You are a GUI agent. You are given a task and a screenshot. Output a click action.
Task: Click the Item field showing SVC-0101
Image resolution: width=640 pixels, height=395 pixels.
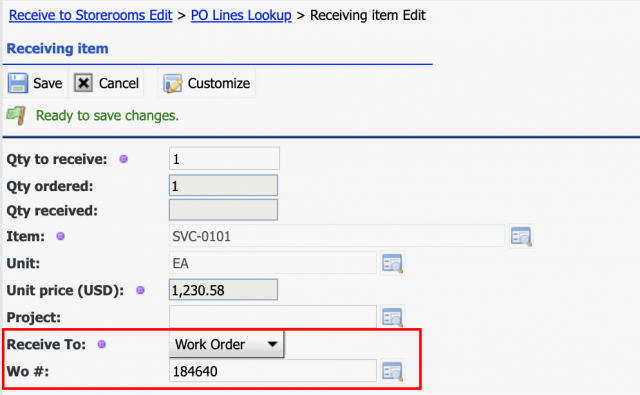pos(337,236)
